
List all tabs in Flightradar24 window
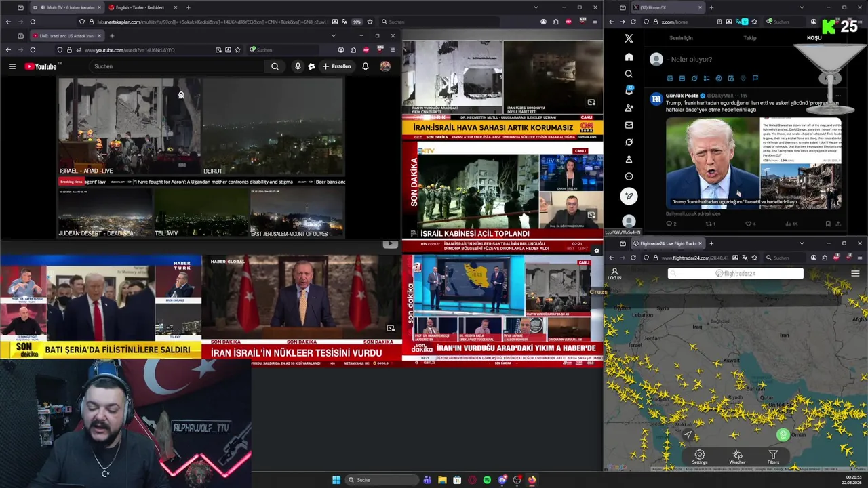(802, 243)
